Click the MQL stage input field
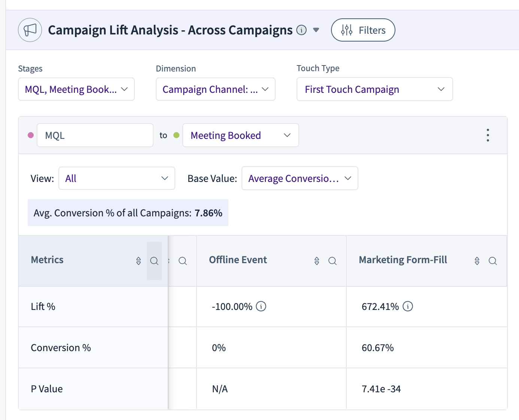 (95, 135)
